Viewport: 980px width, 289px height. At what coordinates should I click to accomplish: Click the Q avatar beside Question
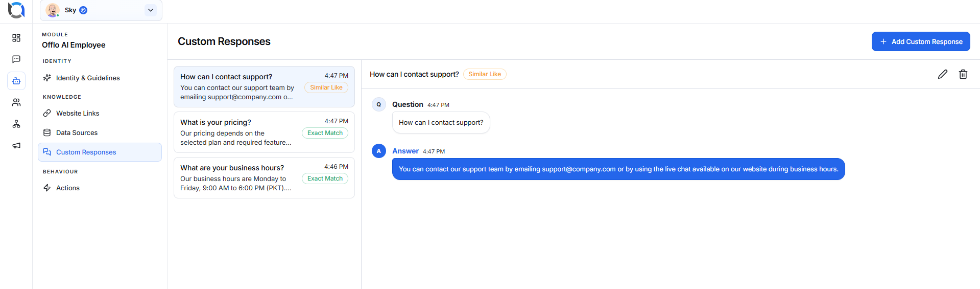point(379,104)
